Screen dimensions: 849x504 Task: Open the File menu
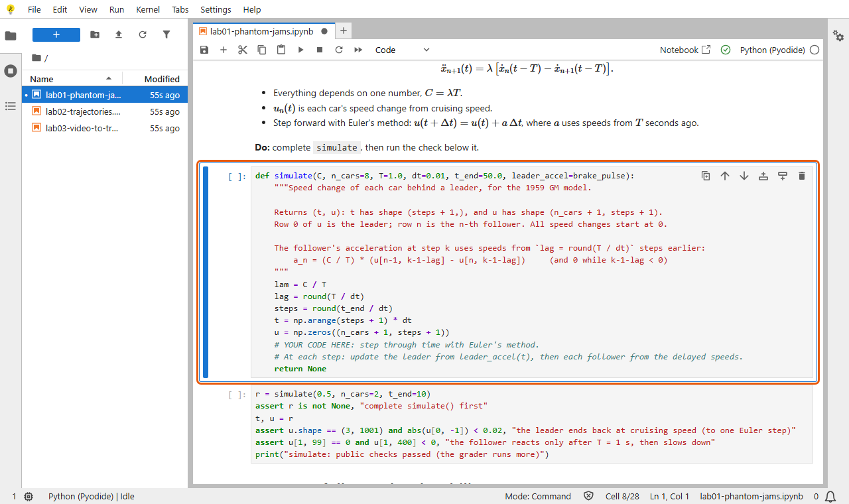(x=34, y=10)
